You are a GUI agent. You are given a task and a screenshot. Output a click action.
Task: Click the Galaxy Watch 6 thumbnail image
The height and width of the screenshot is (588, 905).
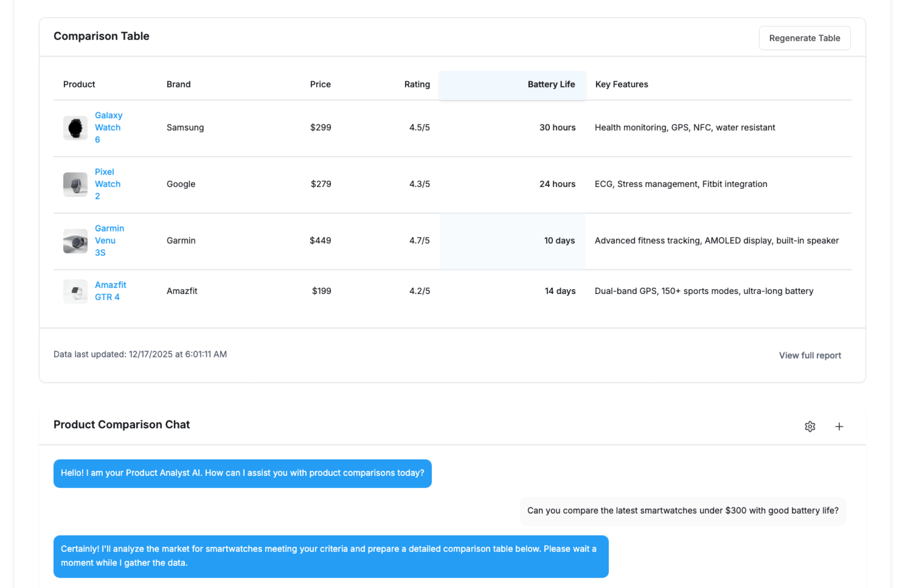pos(75,128)
